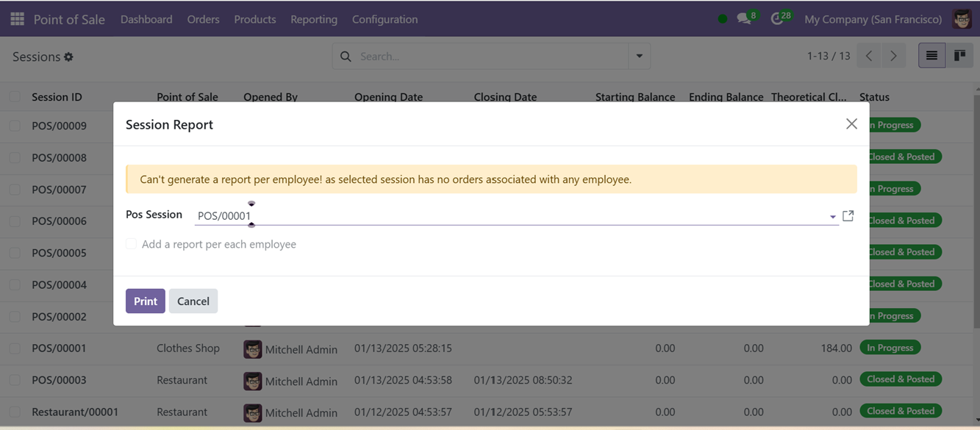
Task: Click 'Clothes Shop' point of sale cell
Action: click(188, 348)
